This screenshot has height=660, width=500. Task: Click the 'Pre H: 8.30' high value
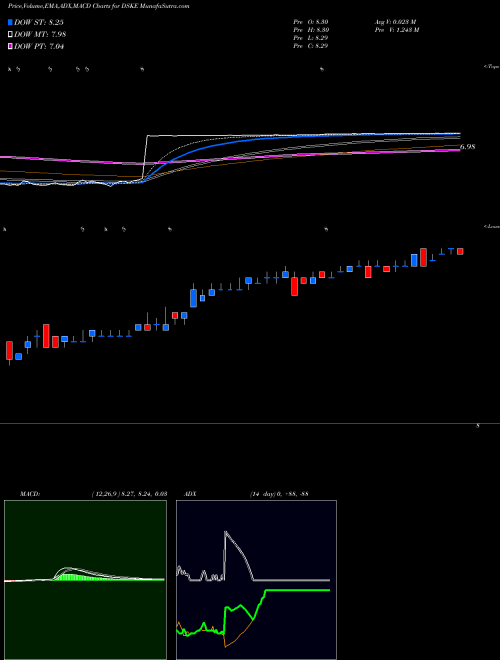click(x=311, y=29)
